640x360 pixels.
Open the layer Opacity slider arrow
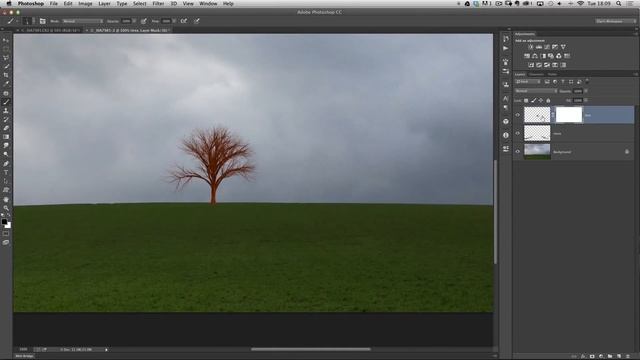[586, 91]
